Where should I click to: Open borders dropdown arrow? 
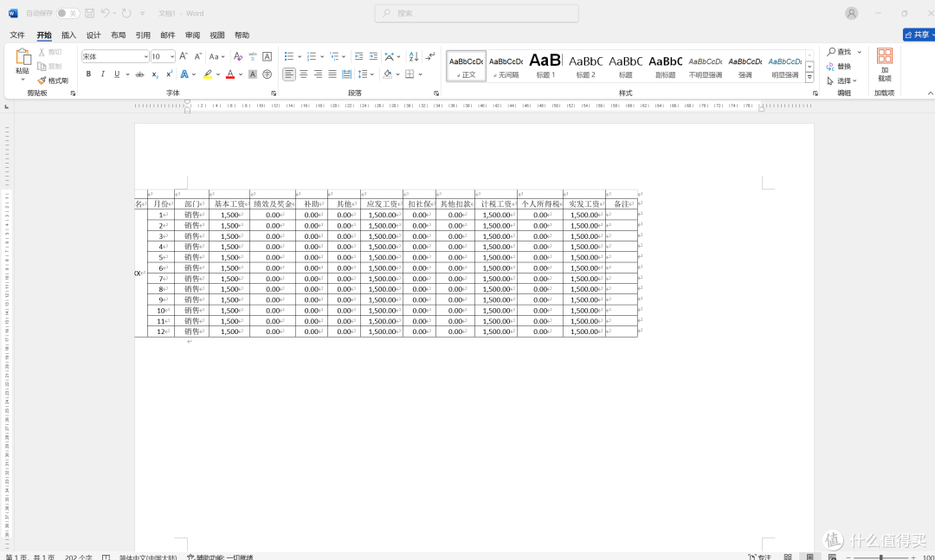click(x=421, y=74)
